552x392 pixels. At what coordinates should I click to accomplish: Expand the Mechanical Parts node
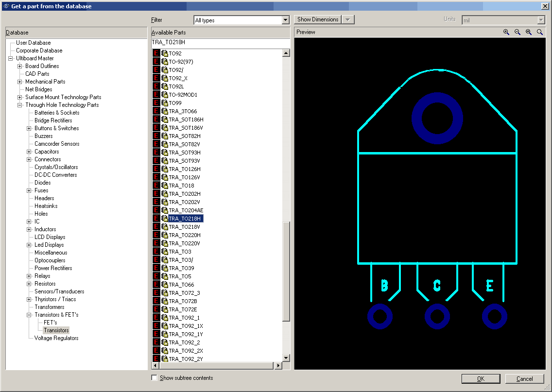[x=20, y=82]
